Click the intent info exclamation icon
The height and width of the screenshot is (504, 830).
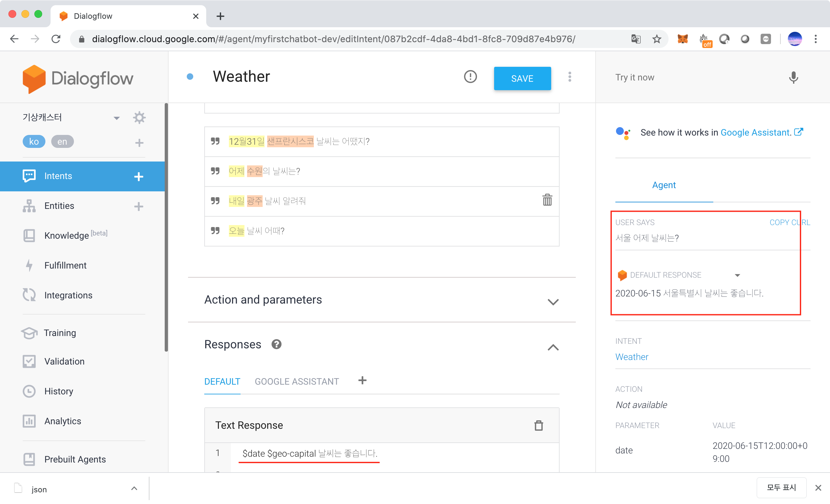[470, 77]
